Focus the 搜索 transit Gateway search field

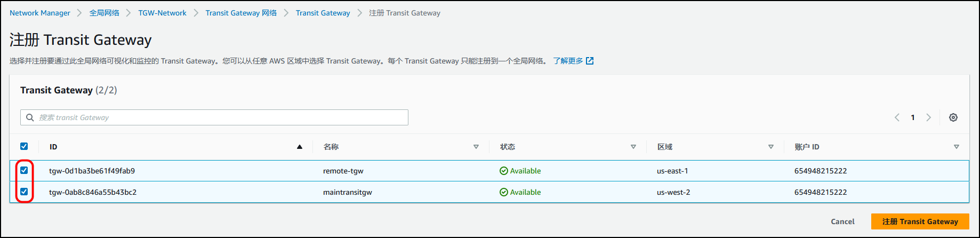[x=219, y=117]
